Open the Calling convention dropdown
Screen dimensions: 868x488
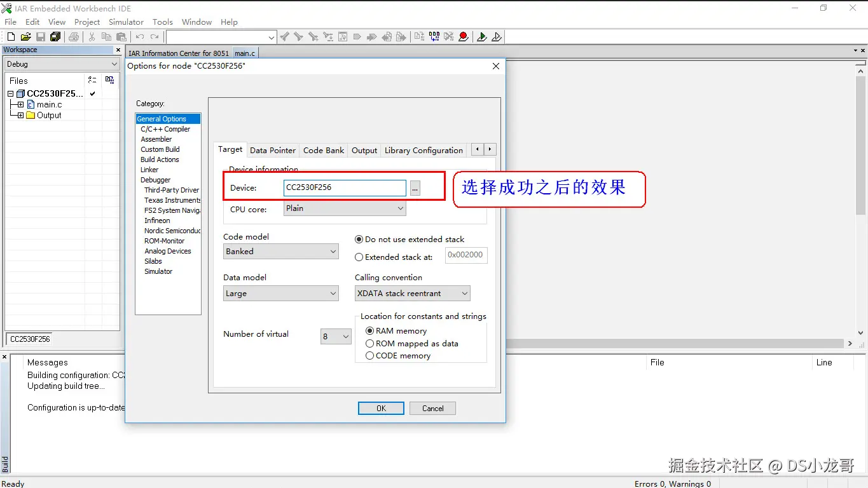pyautogui.click(x=413, y=294)
